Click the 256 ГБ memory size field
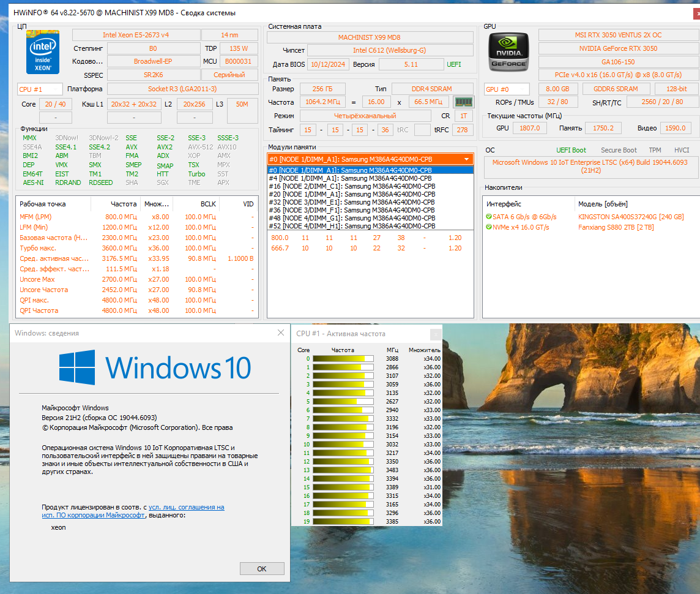700x594 pixels. click(322, 89)
